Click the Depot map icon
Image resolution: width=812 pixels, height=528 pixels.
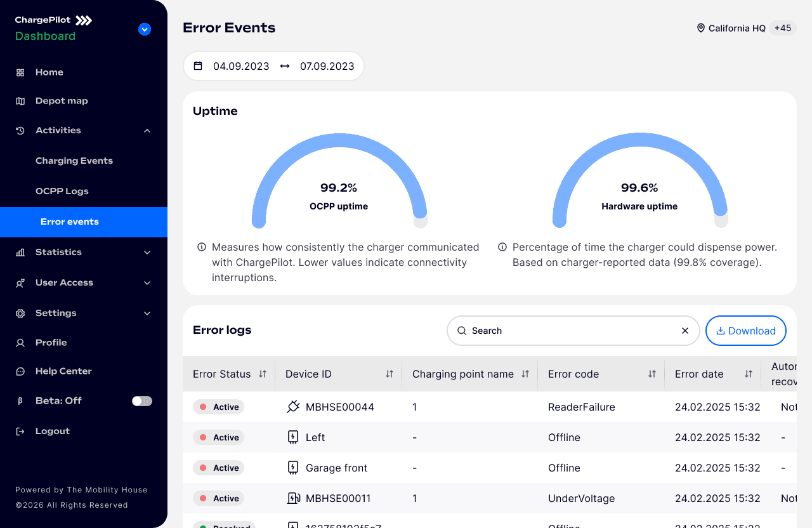[20, 101]
